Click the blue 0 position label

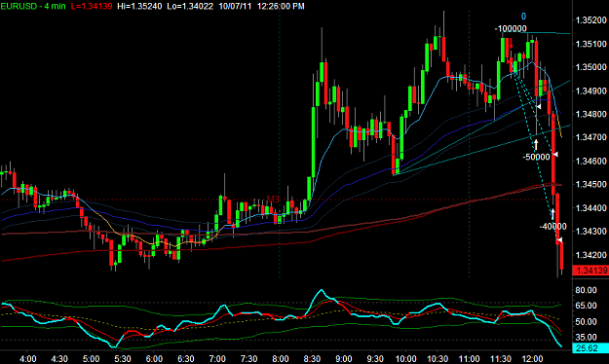(x=523, y=17)
